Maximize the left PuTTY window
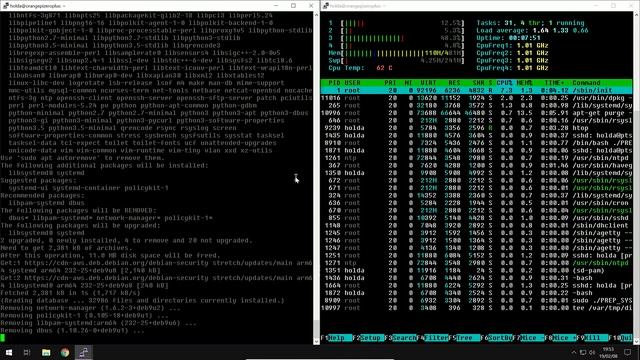Viewport: 640px width, 360px height. tap(293, 6)
